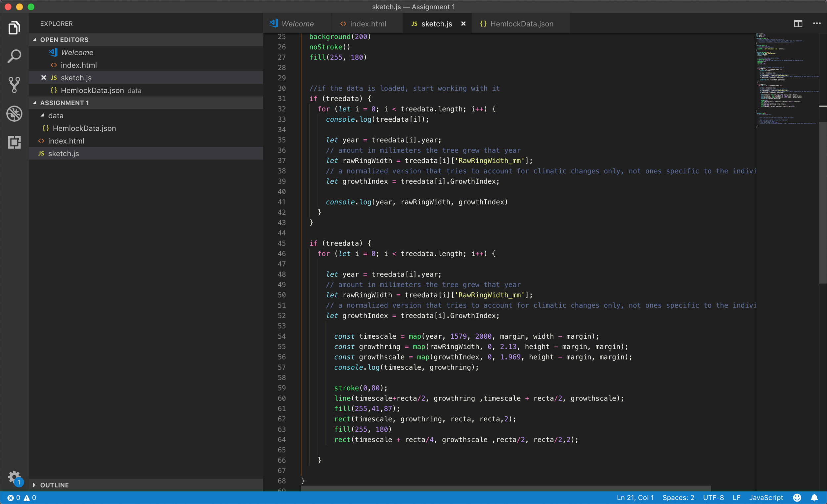Click the Split Editor icon

pos(798,23)
